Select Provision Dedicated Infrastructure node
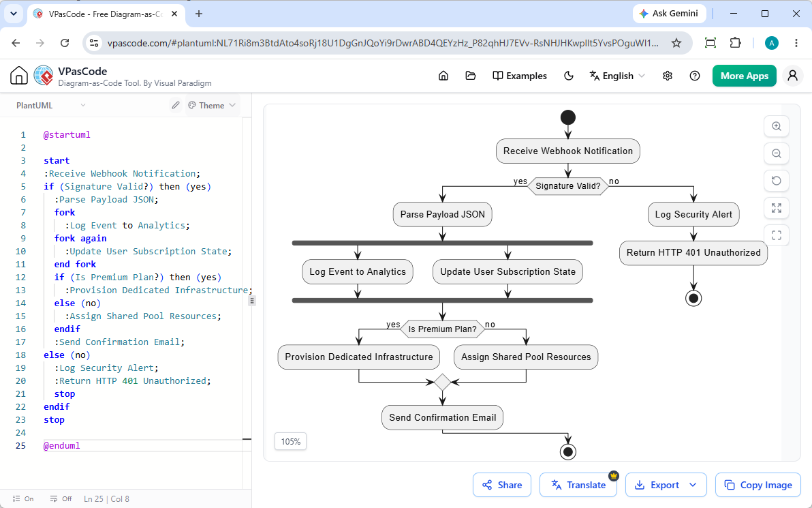Screen dimensions: 812x508 359,357
